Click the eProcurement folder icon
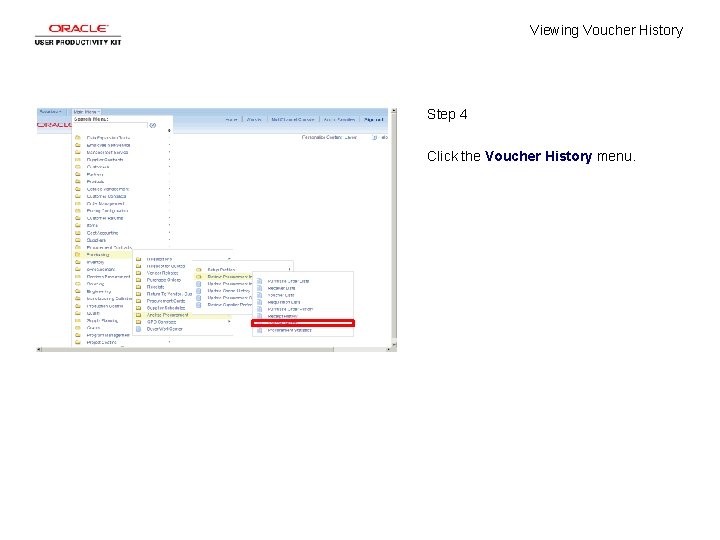The image size is (720, 540). click(x=78, y=270)
